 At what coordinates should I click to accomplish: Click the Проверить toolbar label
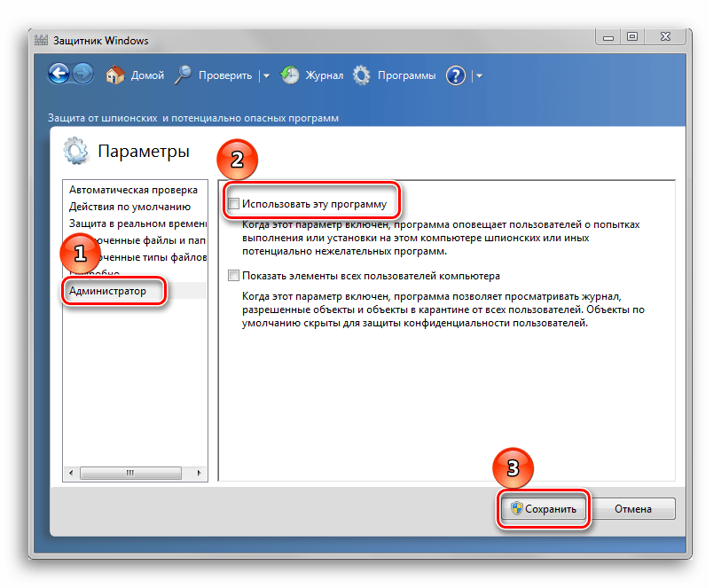pos(225,75)
